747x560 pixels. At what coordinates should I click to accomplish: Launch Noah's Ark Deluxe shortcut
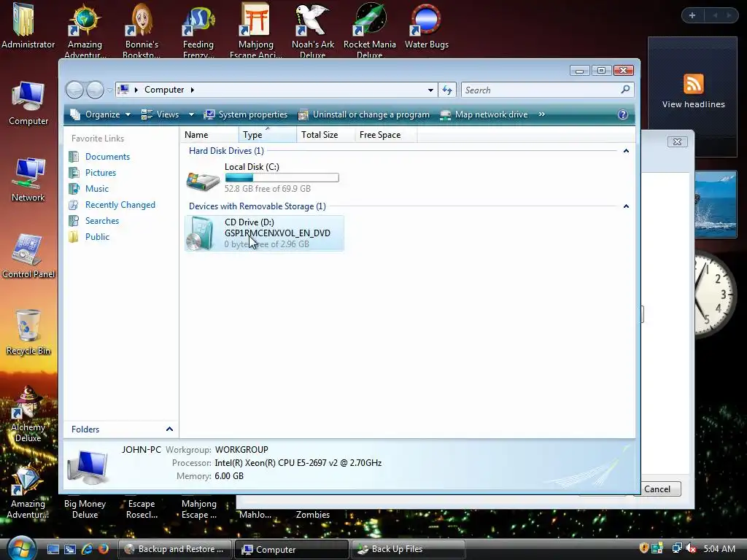[312, 29]
